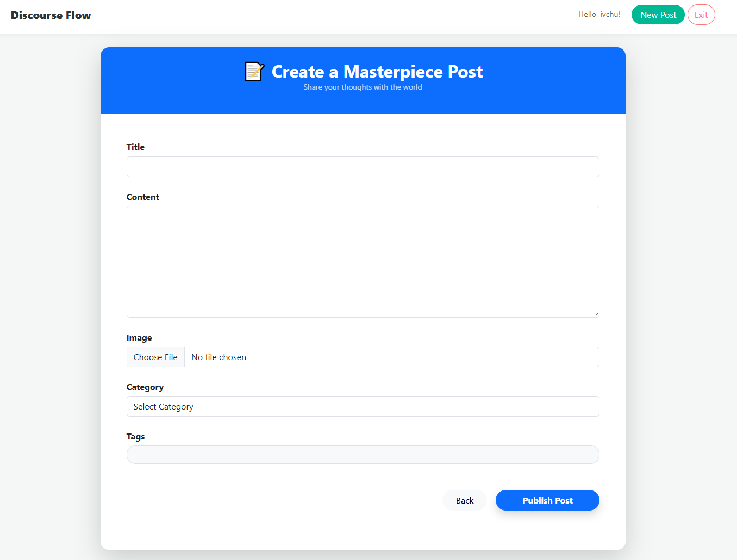Image resolution: width=737 pixels, height=560 pixels.
Task: Click the Discourse Flow logo
Action: click(x=51, y=15)
